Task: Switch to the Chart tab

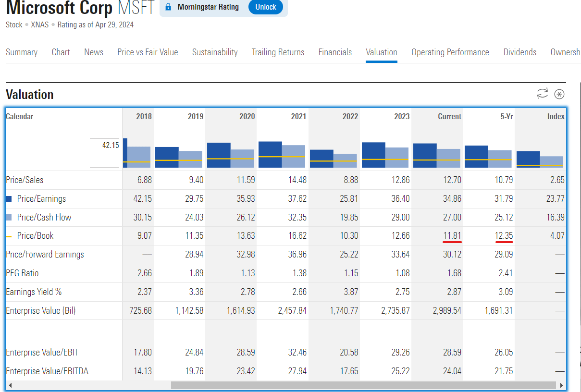Action: tap(61, 52)
